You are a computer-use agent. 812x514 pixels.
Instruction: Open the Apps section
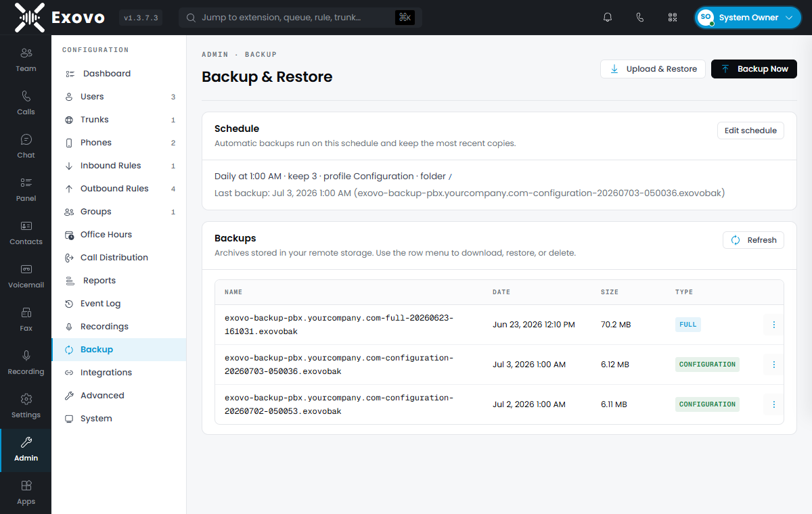(26, 492)
